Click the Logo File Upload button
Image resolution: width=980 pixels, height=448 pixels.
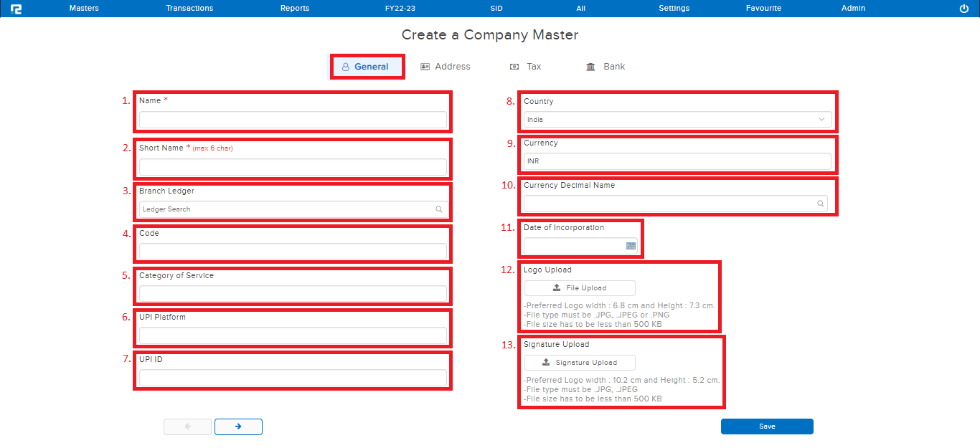[580, 288]
